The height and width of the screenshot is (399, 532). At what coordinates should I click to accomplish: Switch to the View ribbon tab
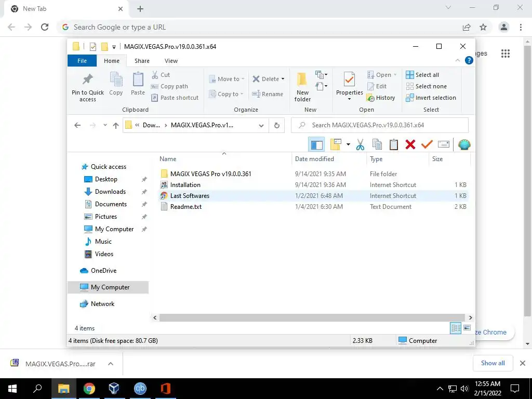pyautogui.click(x=171, y=61)
